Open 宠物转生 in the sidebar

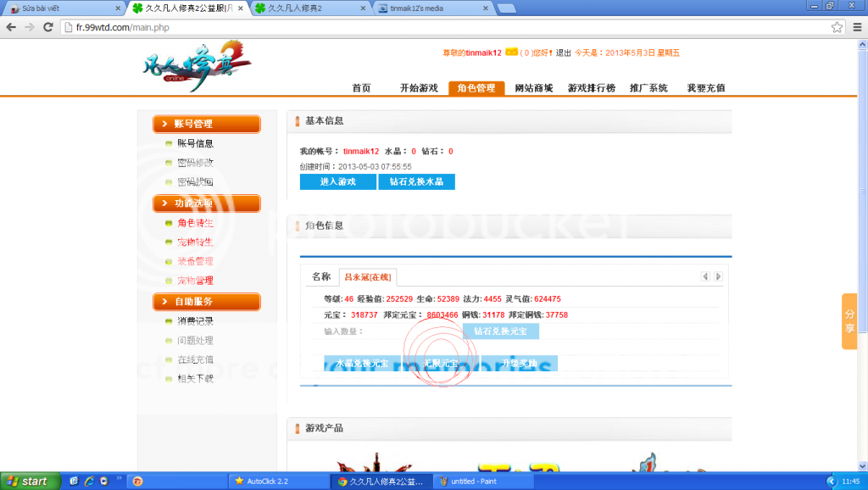point(195,242)
